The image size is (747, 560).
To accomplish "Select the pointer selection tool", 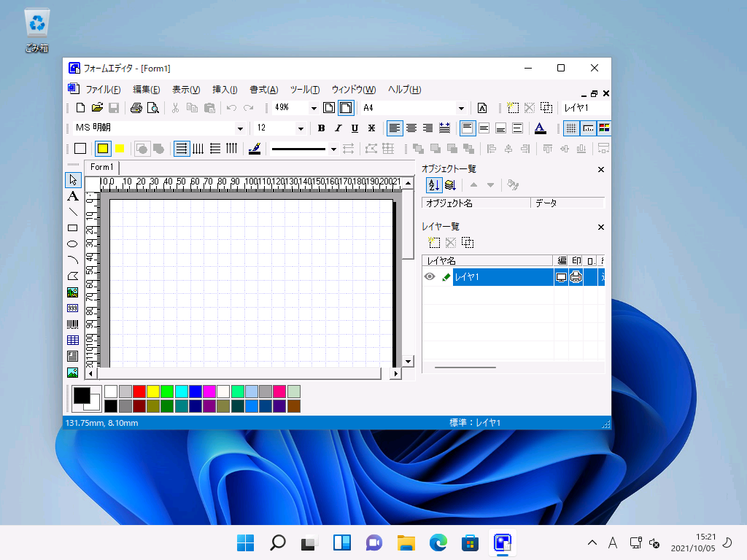I will tap(73, 179).
